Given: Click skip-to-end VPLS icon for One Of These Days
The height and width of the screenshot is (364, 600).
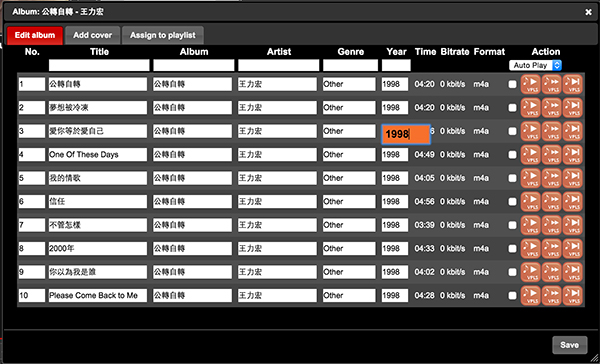Looking at the screenshot, I should click(572, 155).
